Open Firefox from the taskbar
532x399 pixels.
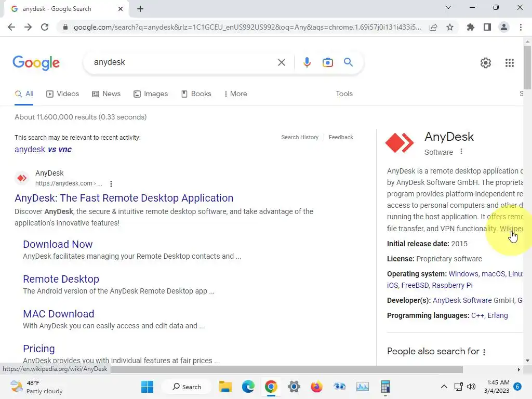click(316, 387)
